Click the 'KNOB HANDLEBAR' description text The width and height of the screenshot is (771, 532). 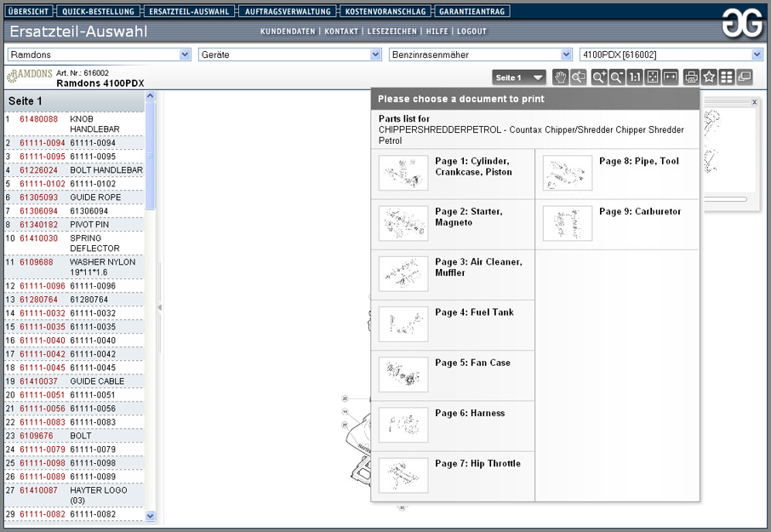95,124
